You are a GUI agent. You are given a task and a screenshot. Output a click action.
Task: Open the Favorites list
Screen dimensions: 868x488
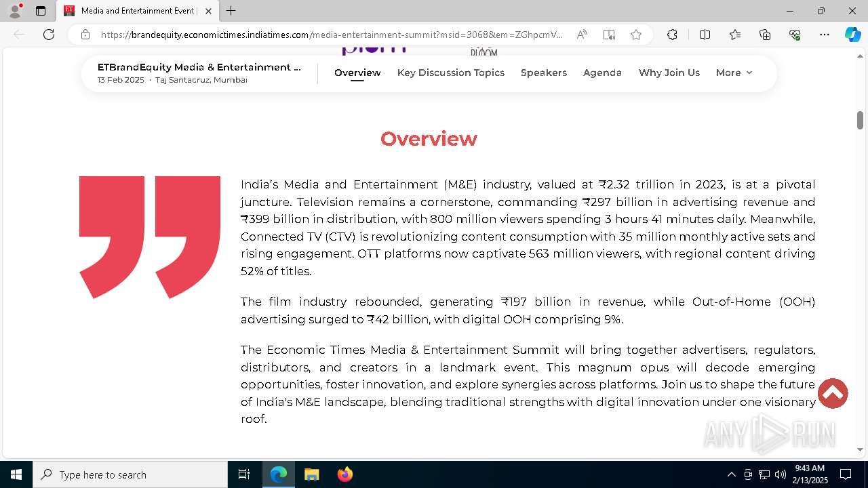735,35
